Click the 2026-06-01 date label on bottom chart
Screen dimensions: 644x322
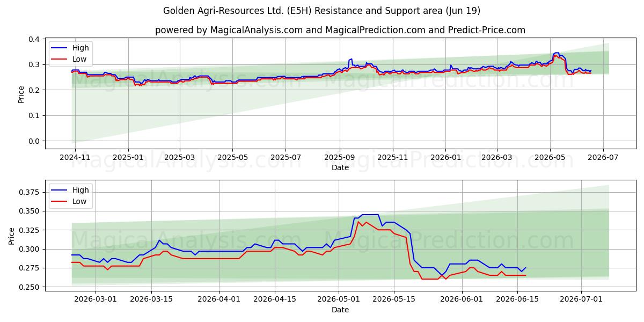coord(461,299)
